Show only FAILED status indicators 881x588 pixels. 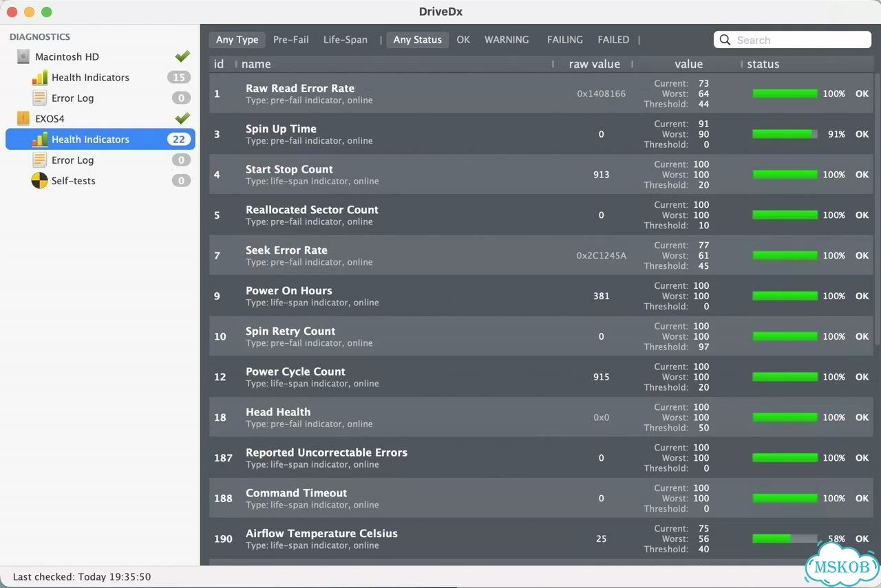(613, 40)
